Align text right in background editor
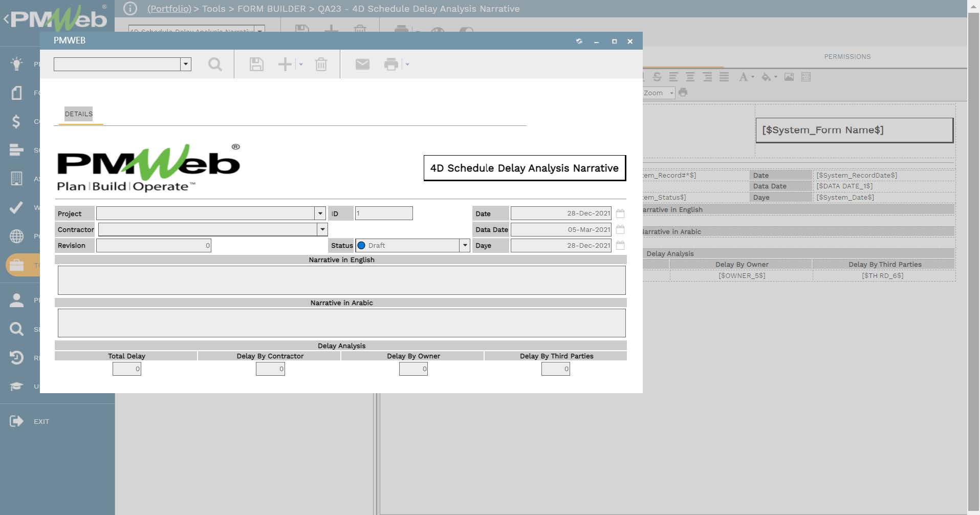Viewport: 980px width, 515px height. 707,77
